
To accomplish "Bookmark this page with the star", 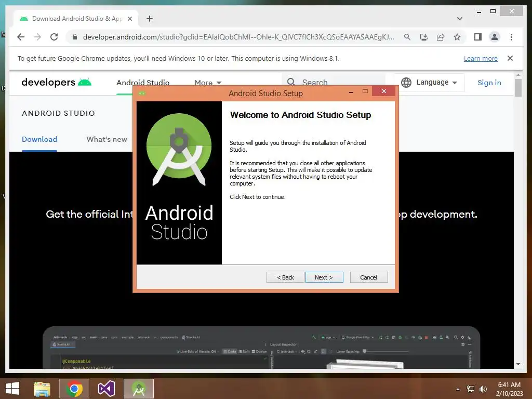I will click(x=457, y=37).
